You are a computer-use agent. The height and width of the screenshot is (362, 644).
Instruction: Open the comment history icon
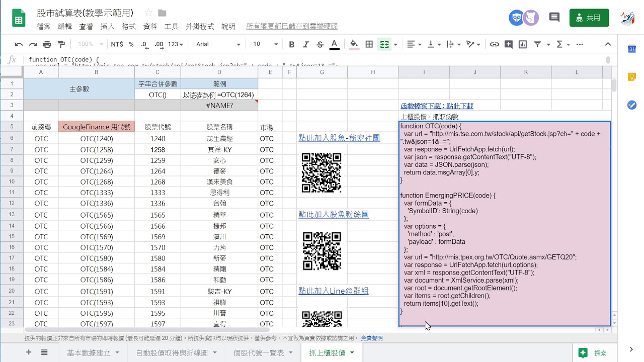coord(554,18)
